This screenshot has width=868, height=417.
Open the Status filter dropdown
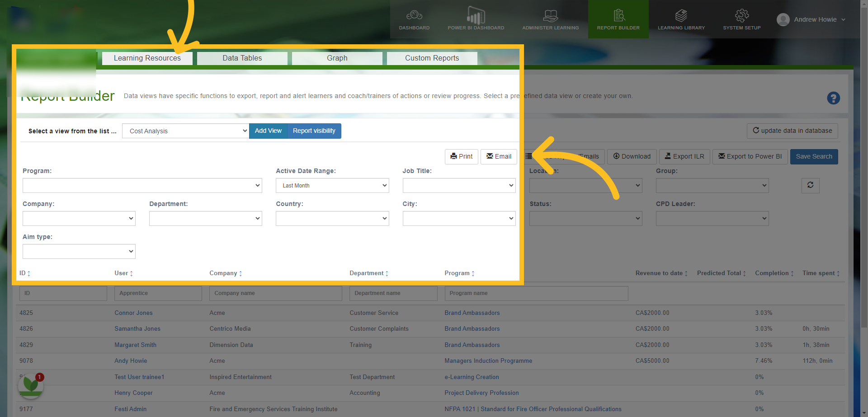click(x=585, y=218)
